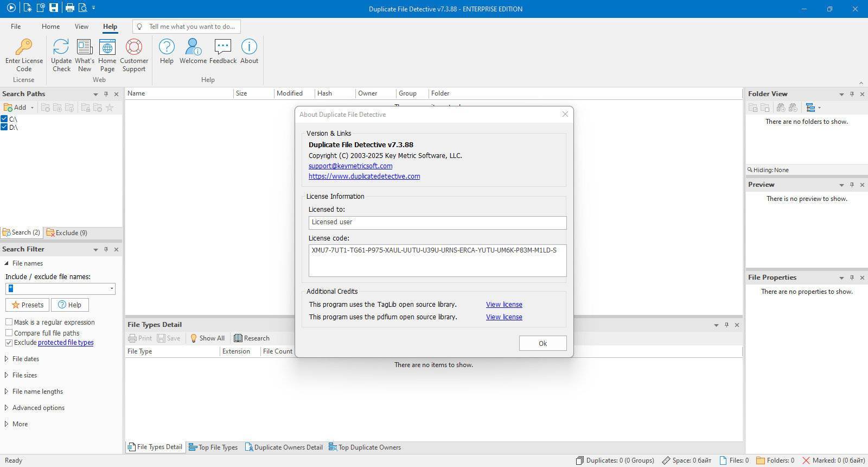Viewport: 868px width, 467px height.
Task: Switch to Duplicate Owners Detail tab
Action: pyautogui.click(x=284, y=447)
